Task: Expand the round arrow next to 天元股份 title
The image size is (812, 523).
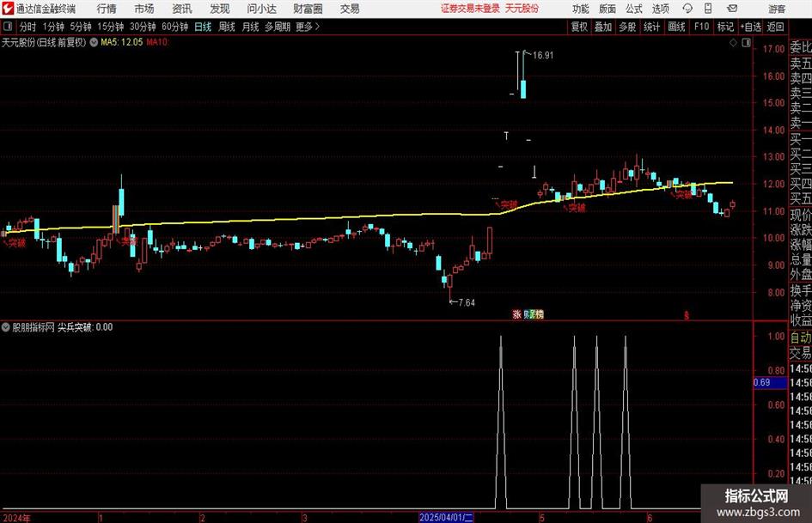Action: click(x=94, y=42)
